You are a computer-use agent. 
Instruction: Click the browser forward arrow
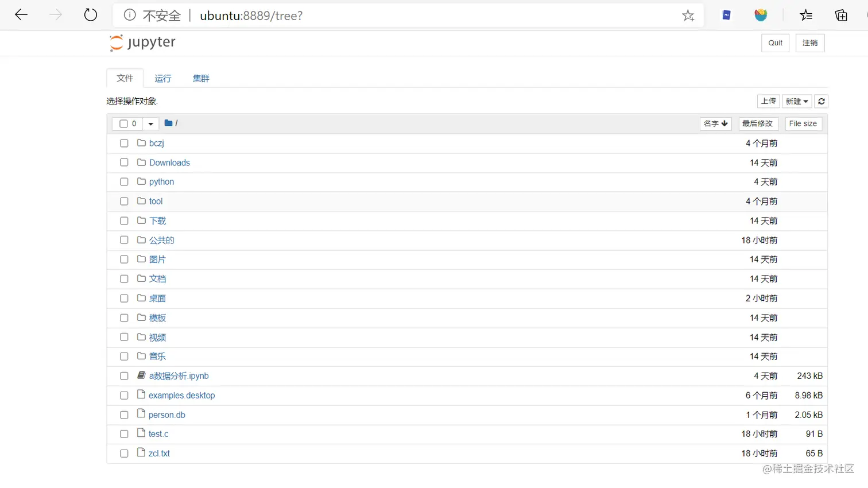(56, 15)
